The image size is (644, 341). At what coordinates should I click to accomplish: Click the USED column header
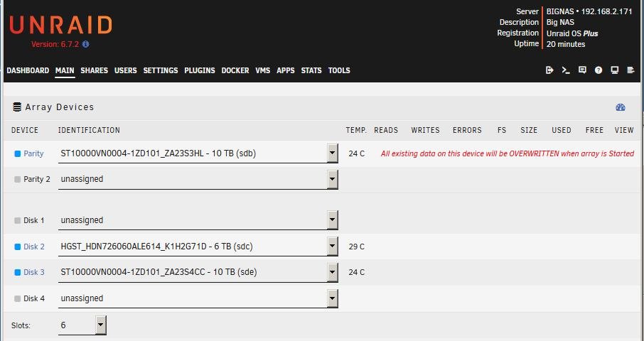[562, 130]
